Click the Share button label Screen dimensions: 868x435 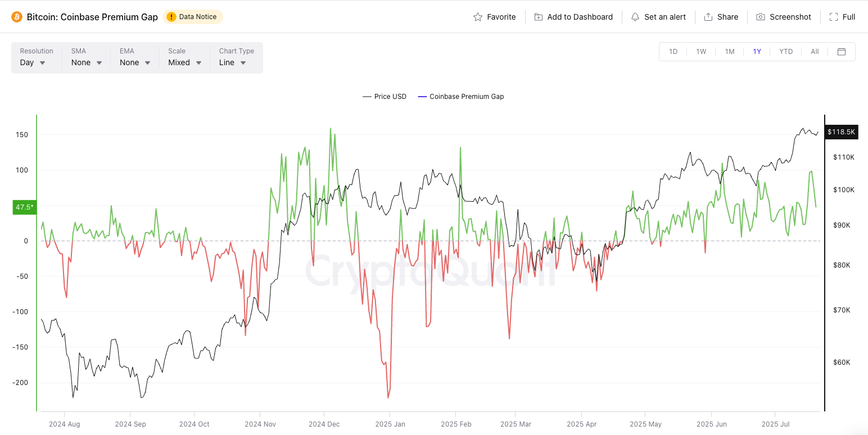[728, 17]
